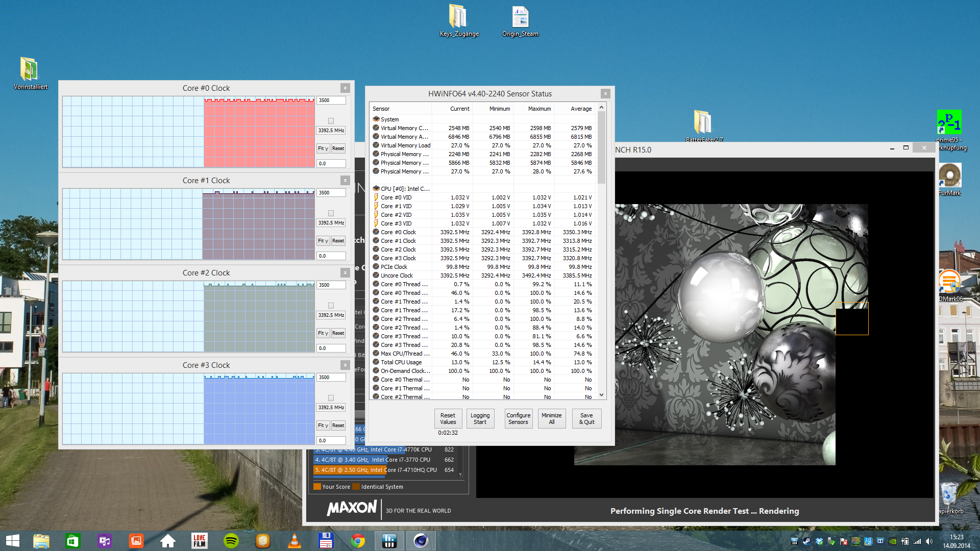The image size is (980, 551).
Task: Click the Average column header
Action: (x=575, y=109)
